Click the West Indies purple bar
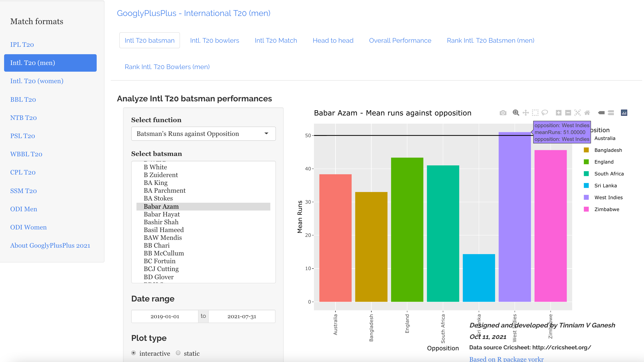This screenshot has height=362, width=644. (x=514, y=217)
